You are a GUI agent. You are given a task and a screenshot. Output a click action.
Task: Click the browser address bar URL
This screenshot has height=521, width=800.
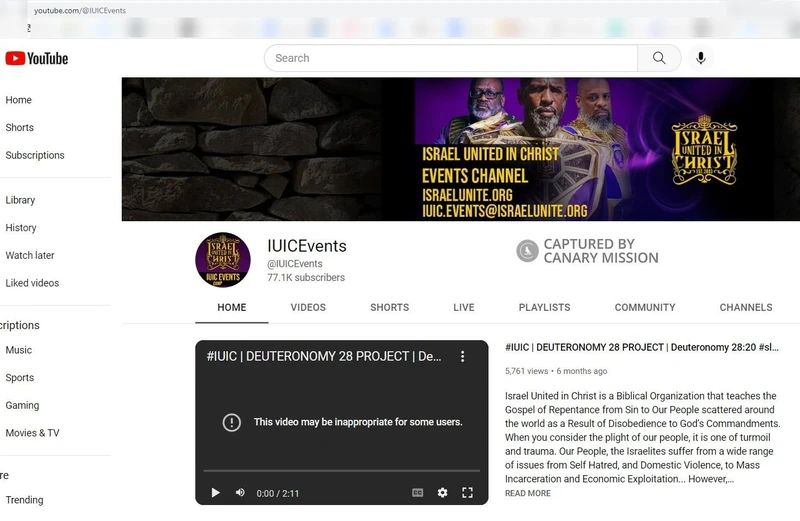pyautogui.click(x=80, y=10)
